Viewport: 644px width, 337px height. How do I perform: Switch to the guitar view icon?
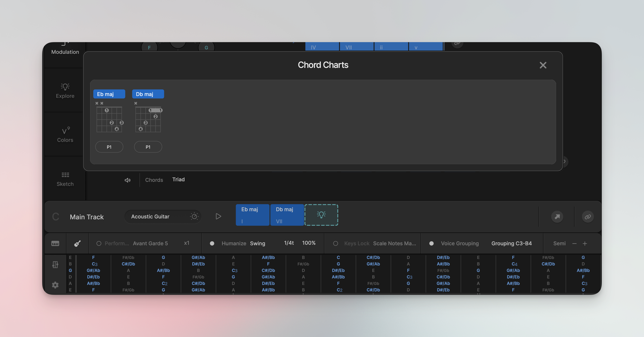[x=77, y=243]
